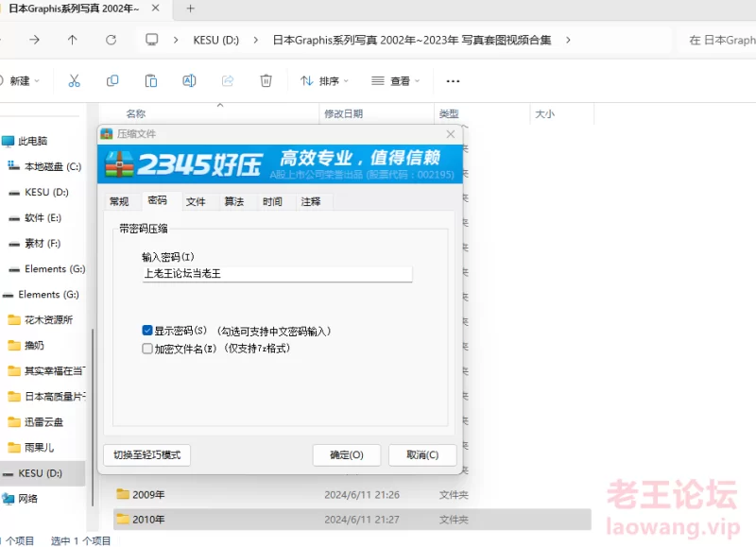Click the Paste clipboard icon
This screenshot has width=756, height=547.
[x=151, y=80]
